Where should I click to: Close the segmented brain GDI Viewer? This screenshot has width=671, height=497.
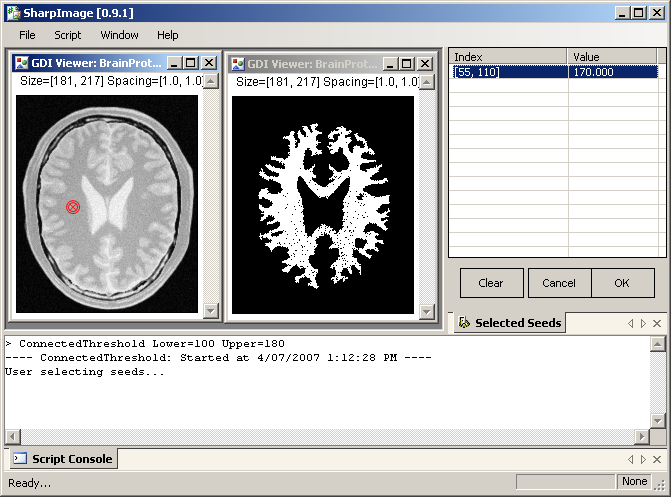click(425, 63)
